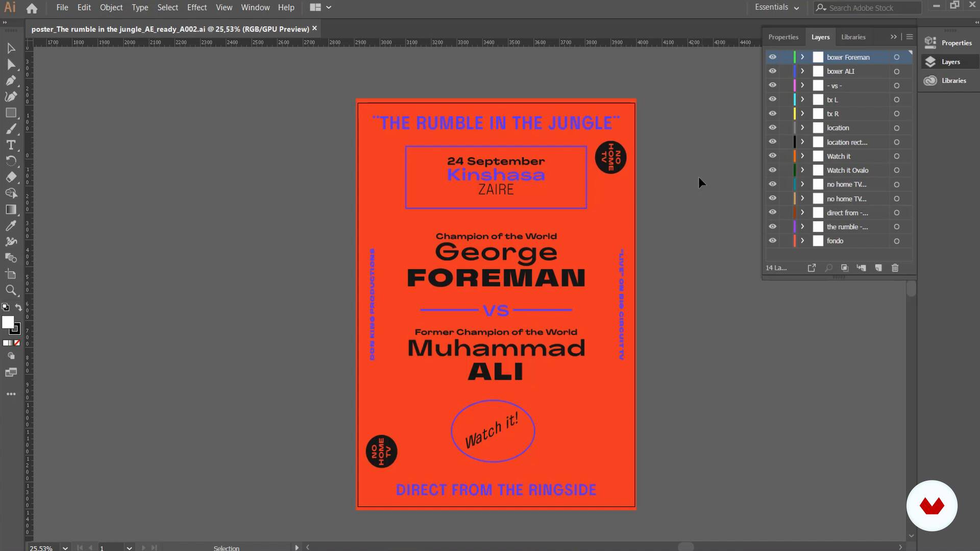Image resolution: width=980 pixels, height=551 pixels.
Task: Click the Locate Object magnifier icon
Action: 828,268
